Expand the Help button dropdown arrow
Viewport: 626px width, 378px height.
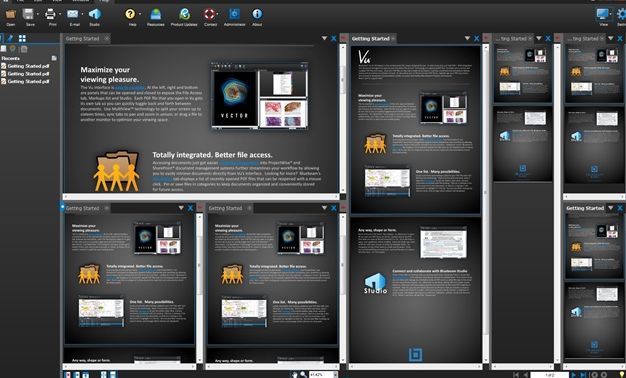click(x=140, y=14)
